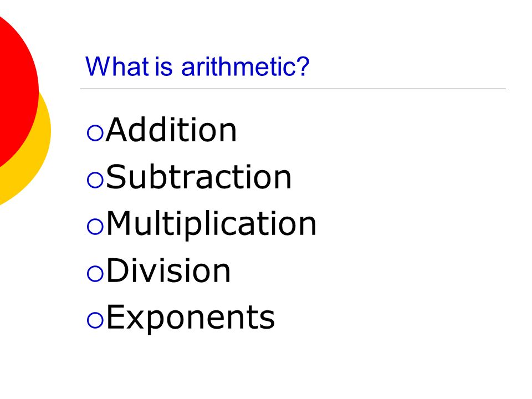Select the word Addition
This screenshot has width=532, height=399.
click(x=171, y=129)
